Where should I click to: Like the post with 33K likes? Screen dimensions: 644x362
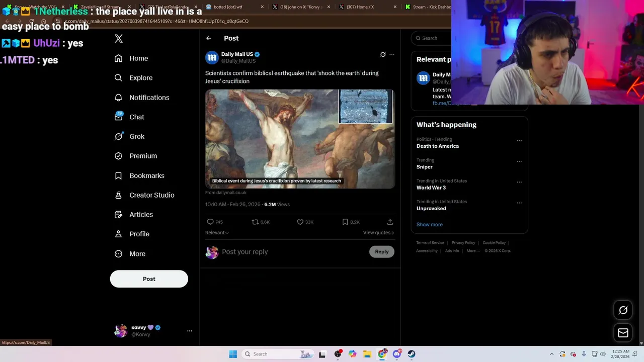[x=300, y=222]
